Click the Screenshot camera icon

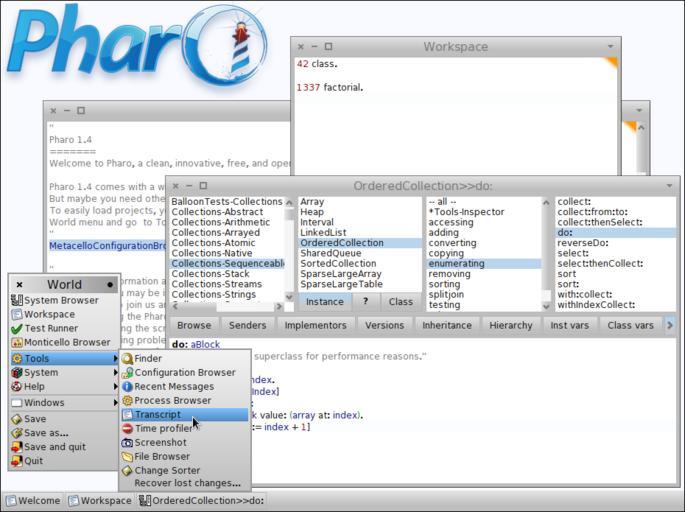127,443
